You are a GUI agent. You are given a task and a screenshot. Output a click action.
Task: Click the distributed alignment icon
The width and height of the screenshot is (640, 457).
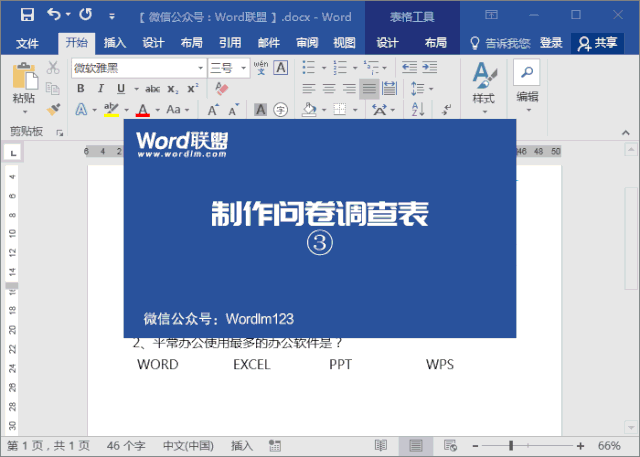pos(389,89)
